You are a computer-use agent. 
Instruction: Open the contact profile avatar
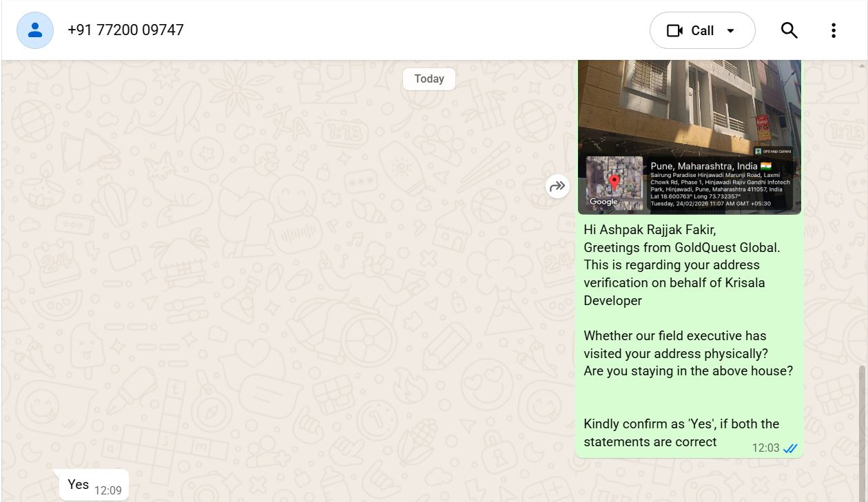pos(35,30)
